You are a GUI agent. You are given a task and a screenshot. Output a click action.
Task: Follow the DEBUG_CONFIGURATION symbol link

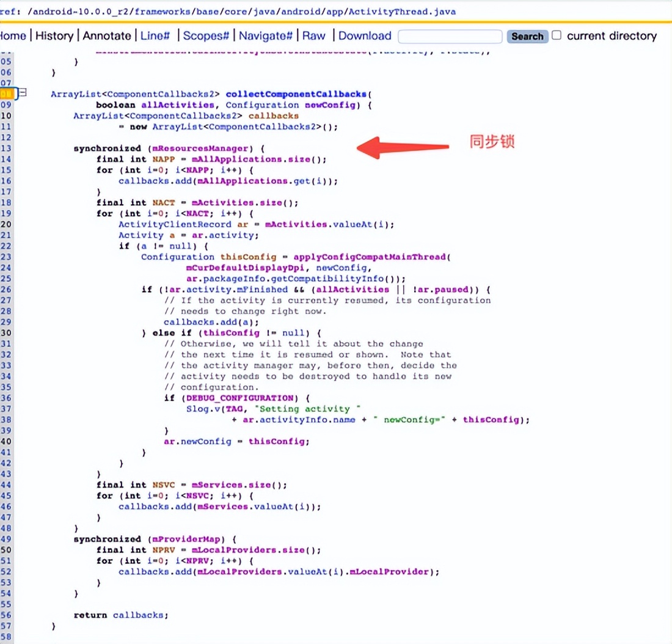pyautogui.click(x=241, y=398)
